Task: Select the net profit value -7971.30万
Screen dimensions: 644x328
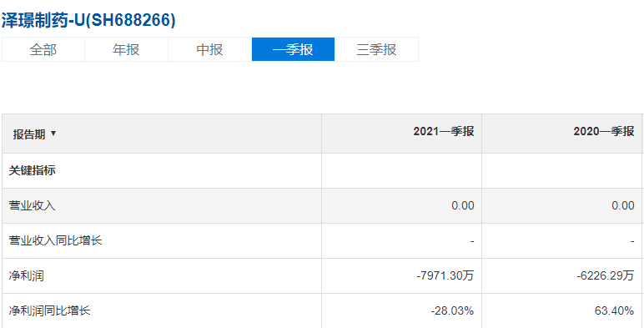Action: [445, 275]
